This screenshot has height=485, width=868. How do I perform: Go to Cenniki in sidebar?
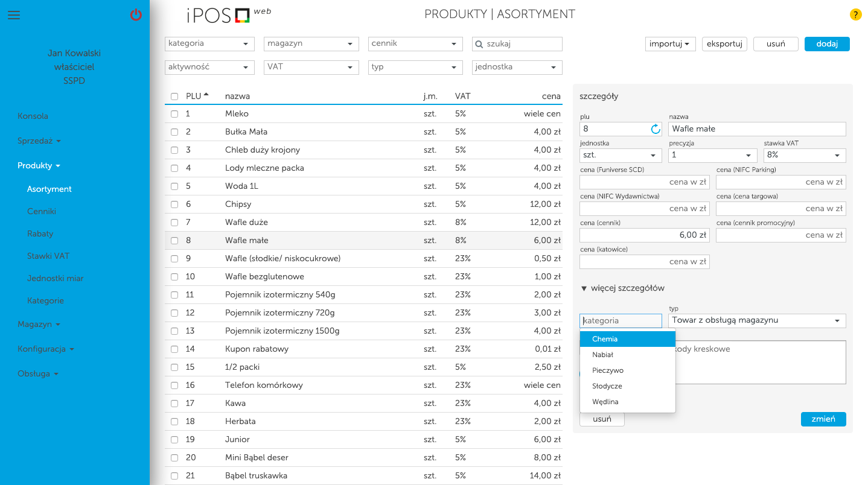tap(42, 211)
